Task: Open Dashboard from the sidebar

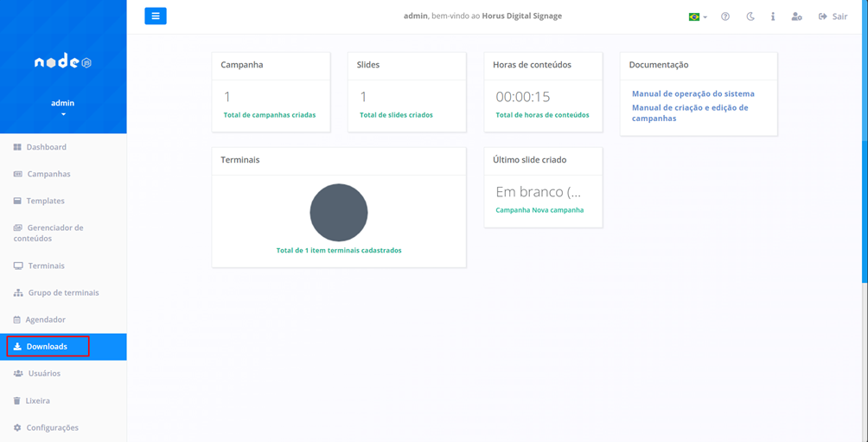Action: click(46, 147)
